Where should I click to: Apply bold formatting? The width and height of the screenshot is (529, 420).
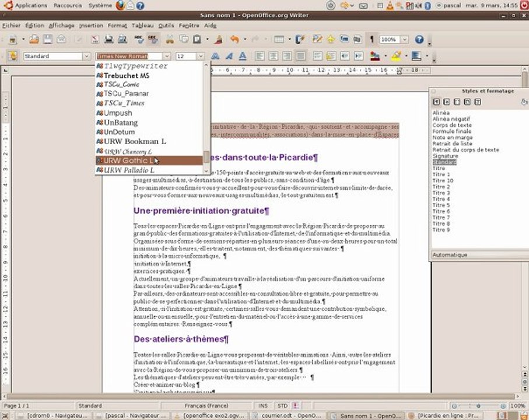click(x=215, y=56)
